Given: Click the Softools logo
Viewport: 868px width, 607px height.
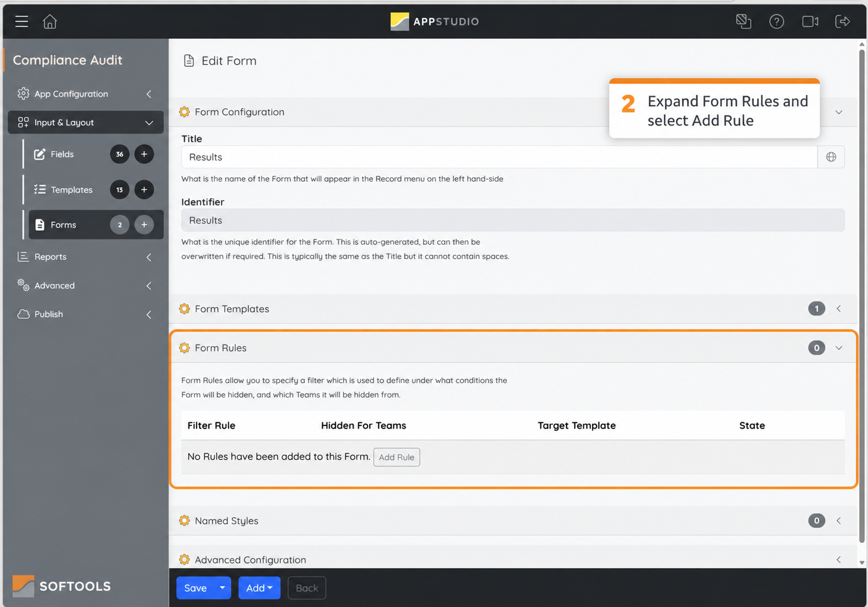Looking at the screenshot, I should coord(61,586).
